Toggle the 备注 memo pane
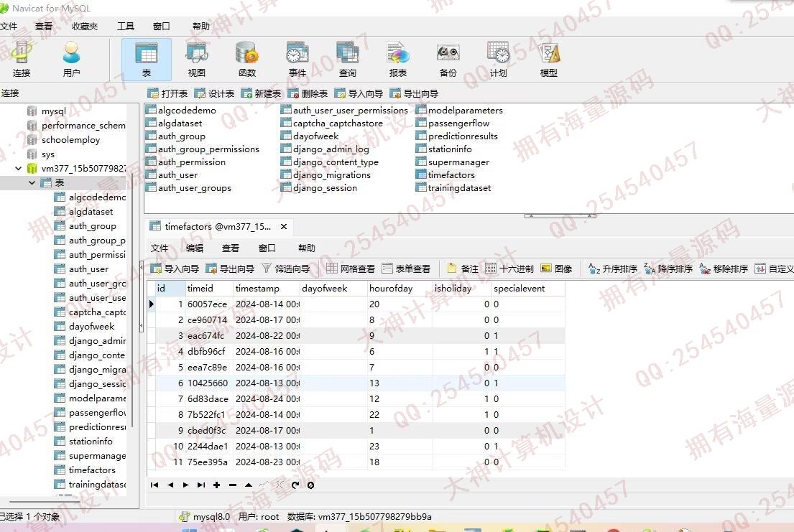 [463, 269]
